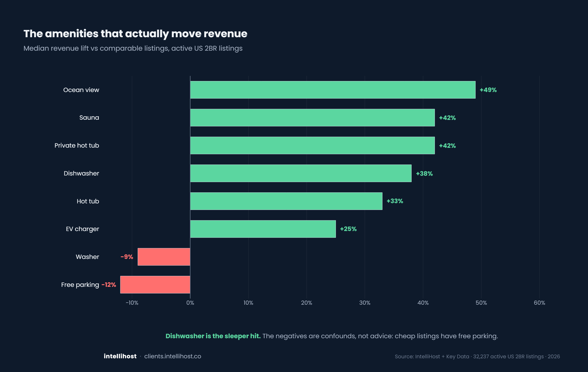Click the +38% value label

point(424,174)
